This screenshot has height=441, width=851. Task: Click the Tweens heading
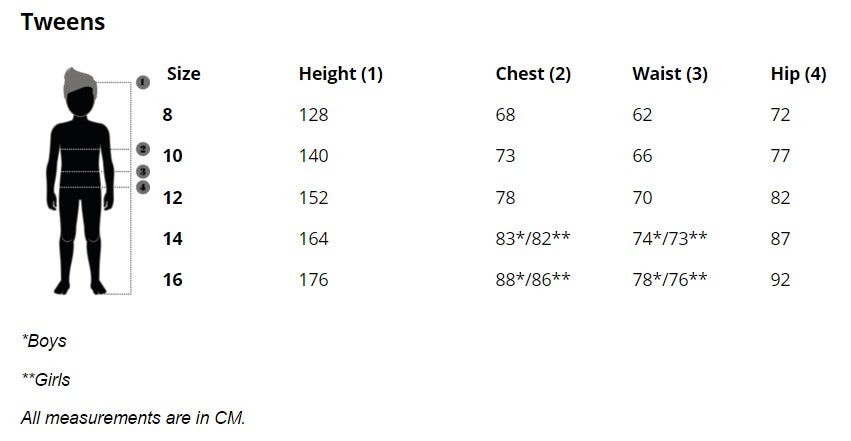[x=63, y=21]
